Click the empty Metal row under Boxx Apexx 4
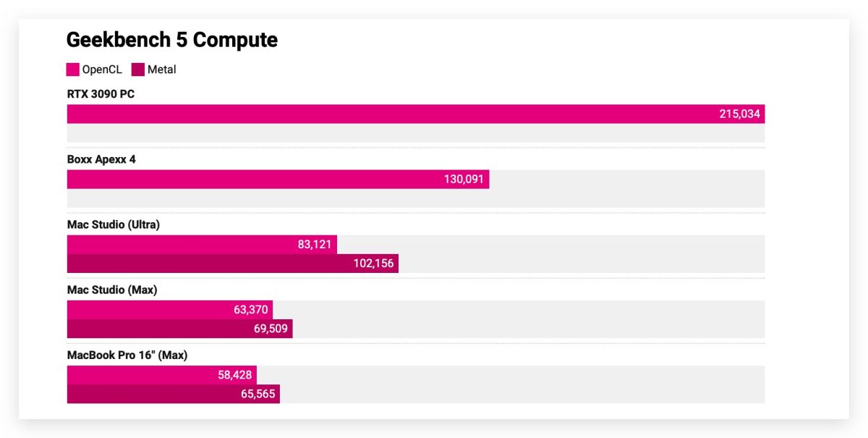This screenshot has width=868, height=438. click(x=415, y=198)
